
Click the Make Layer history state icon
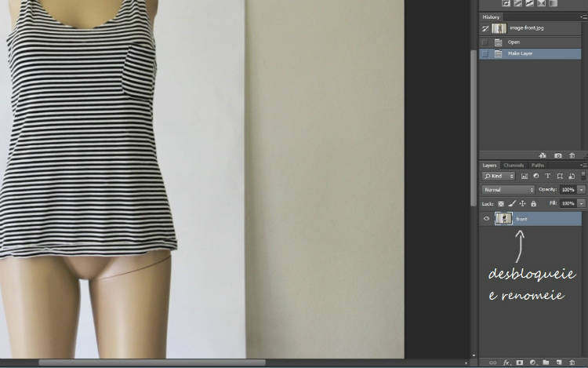point(498,53)
